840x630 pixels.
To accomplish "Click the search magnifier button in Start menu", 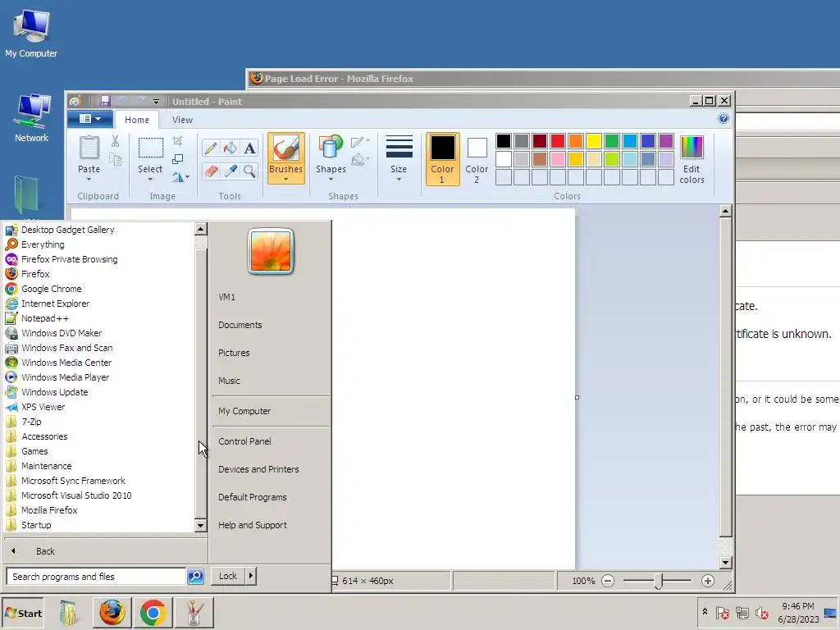I will tap(195, 577).
